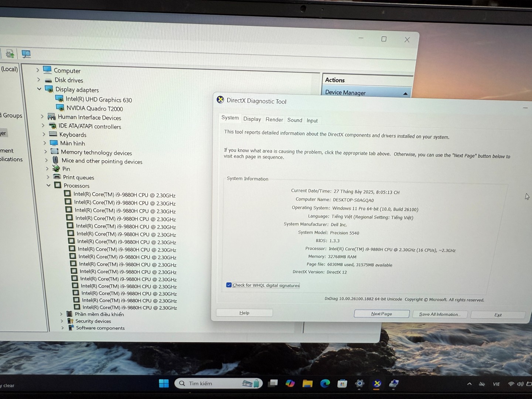532x399 pixels.
Task: Open Settings gear in the taskbar
Action: pos(359,383)
